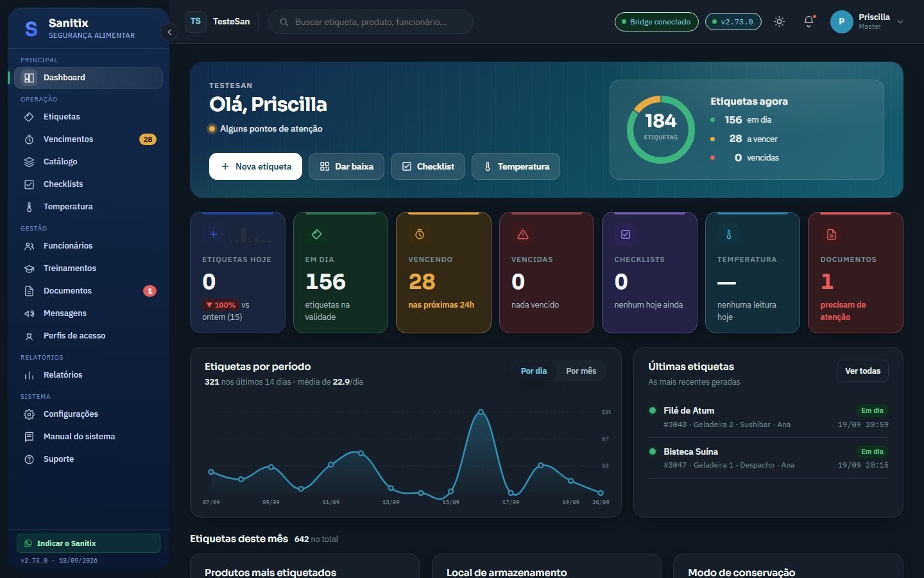Click the Temperatura quick action button

(516, 166)
